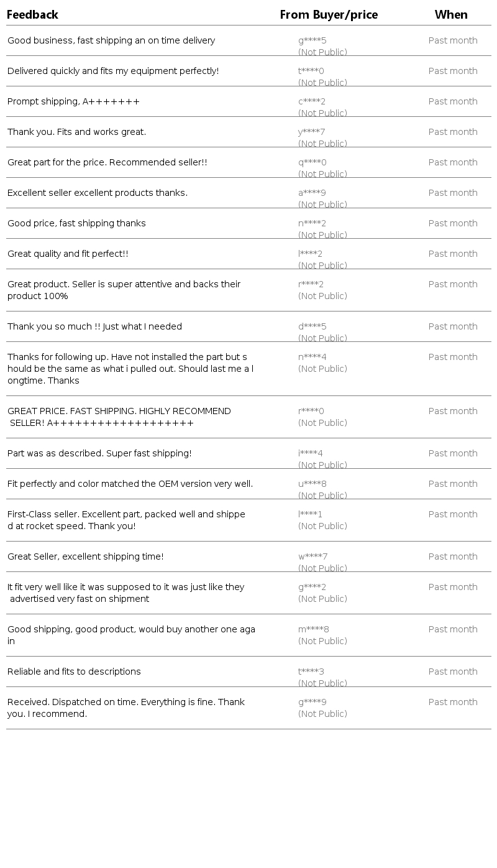Open buyer g****5 profile
Image resolution: width=497 pixels, height=868 pixels.
[x=312, y=41]
